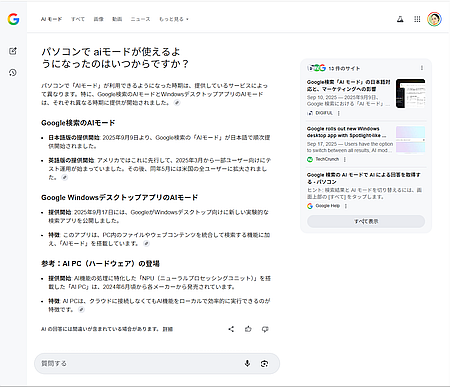Click the source link icon after the intro paragraph
The height and width of the screenshot is (387, 450).
click(x=177, y=103)
